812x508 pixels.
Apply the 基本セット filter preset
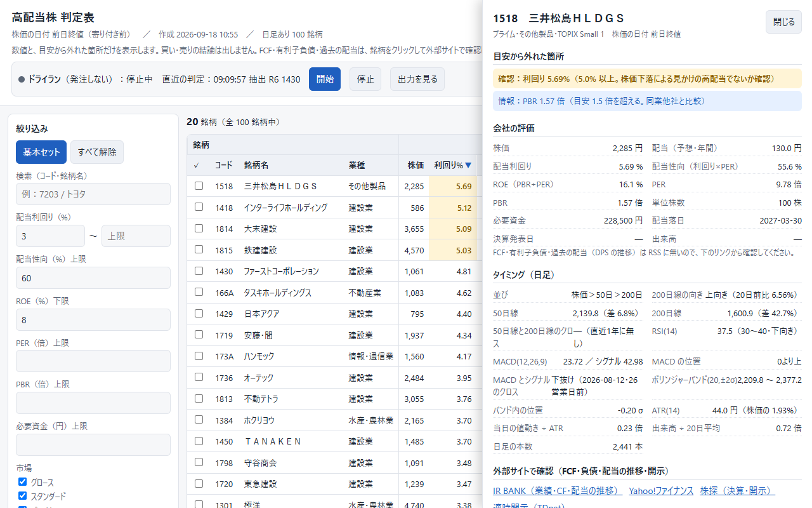(x=41, y=152)
